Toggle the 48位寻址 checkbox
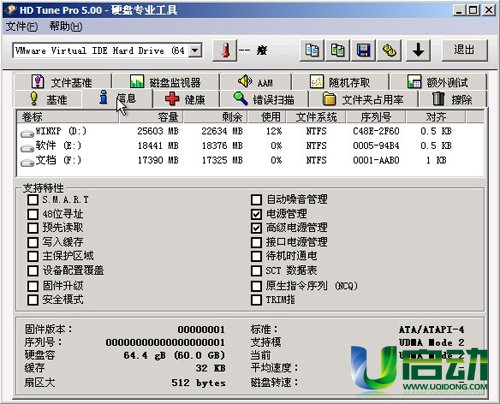This screenshot has height=404, width=500. tap(33, 214)
